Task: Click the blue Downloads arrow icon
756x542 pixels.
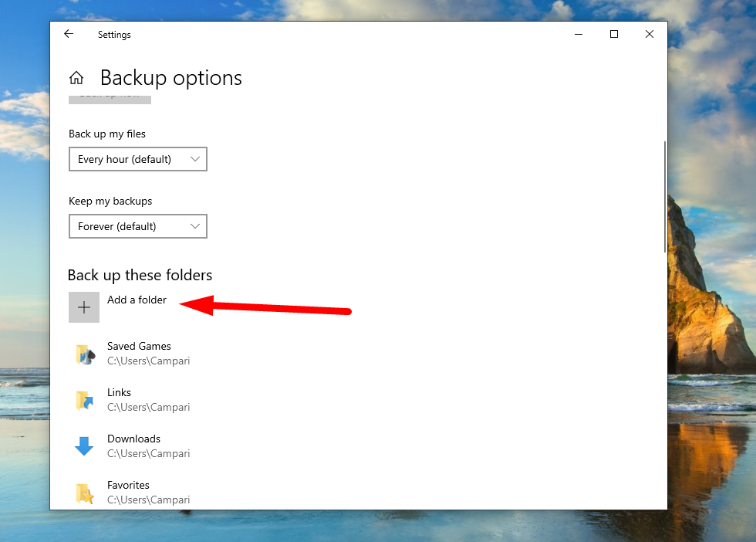Action: pyautogui.click(x=84, y=446)
